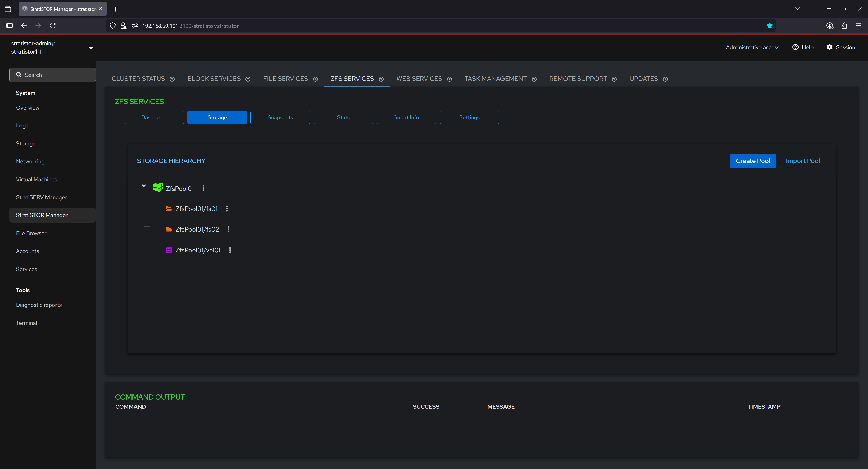Viewport: 868px width, 469px height.
Task: Select ZfsPool01/fs01 filesystem in hierarchy
Action: click(x=196, y=209)
